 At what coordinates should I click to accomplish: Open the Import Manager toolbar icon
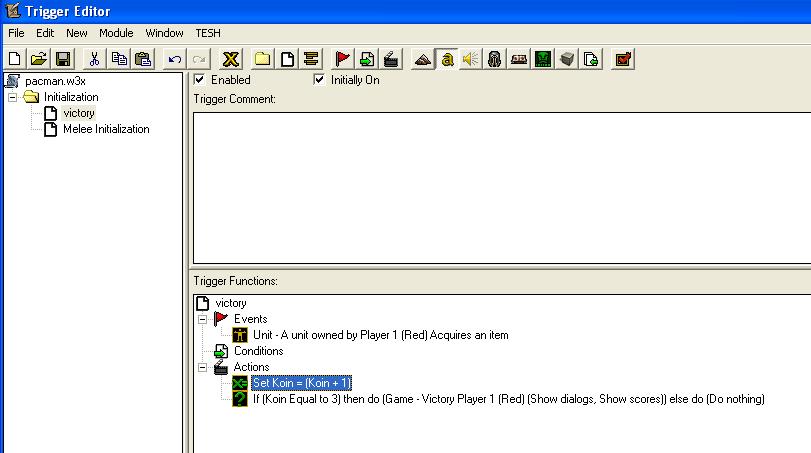(591, 59)
